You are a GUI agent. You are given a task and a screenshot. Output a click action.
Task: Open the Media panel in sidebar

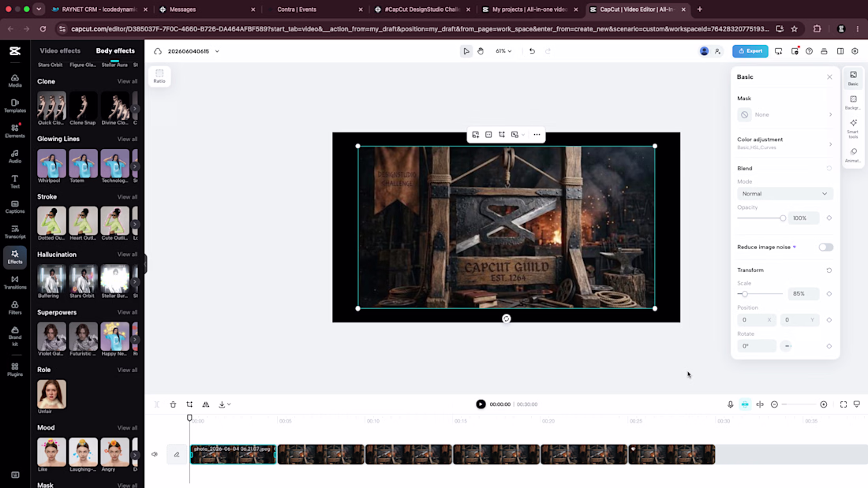15,80
